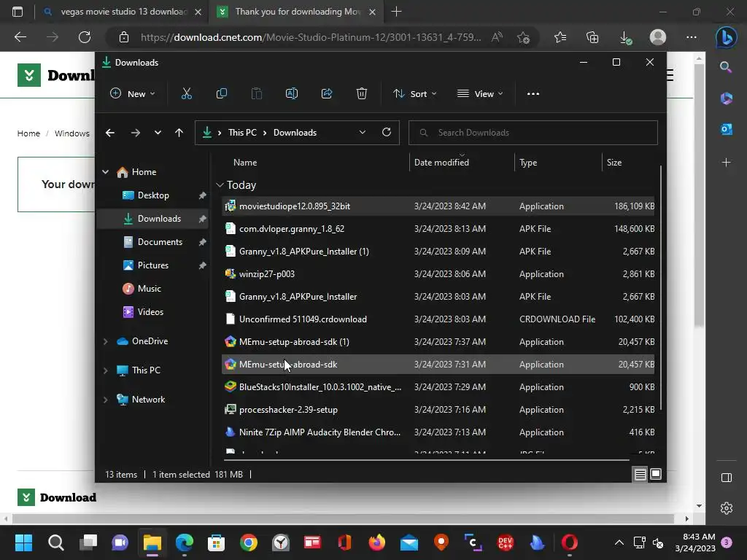Open Edge Favorites star-list icon
Screen dimensions: 747x560
click(560, 37)
